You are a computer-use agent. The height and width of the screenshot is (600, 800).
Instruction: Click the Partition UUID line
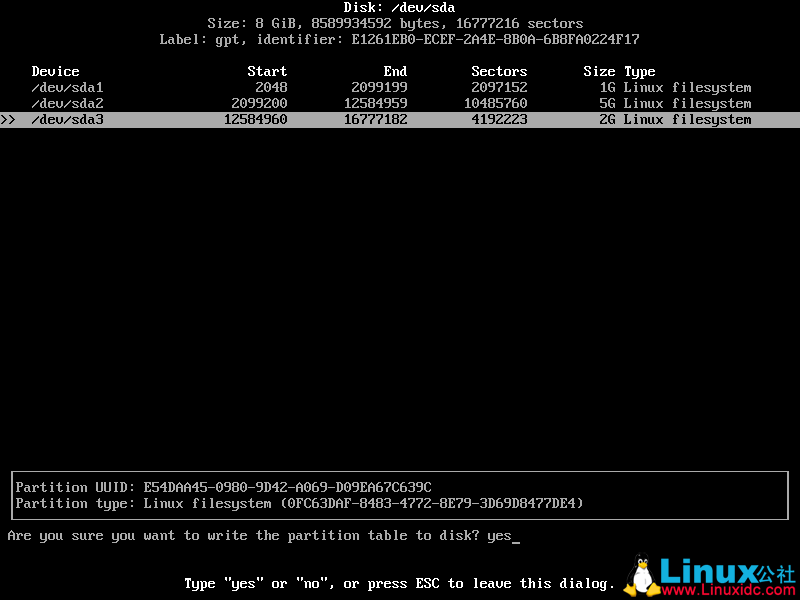point(223,487)
